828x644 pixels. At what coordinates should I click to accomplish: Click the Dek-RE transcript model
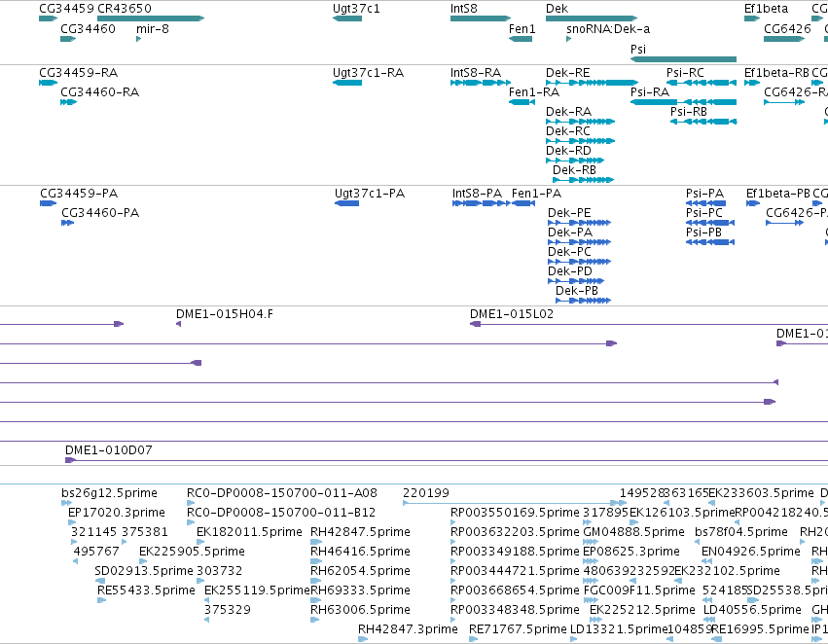coord(592,83)
